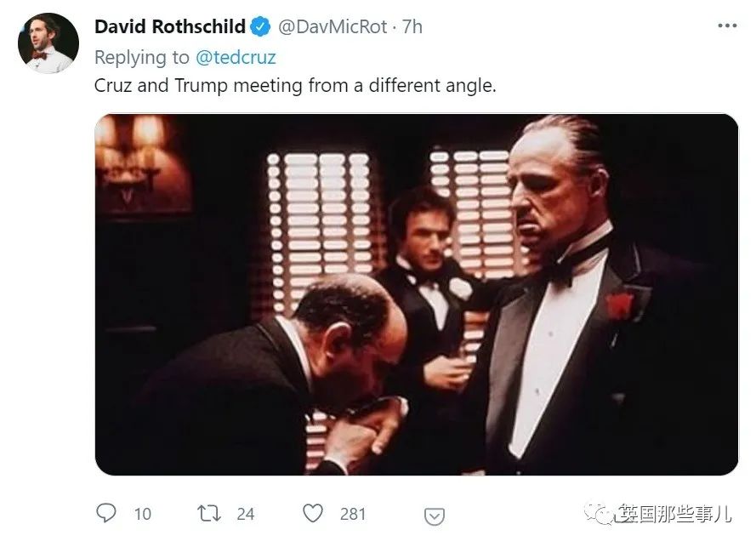Click the tweet text about Cruz and Trump
The width and height of the screenshot is (756, 547).
[295, 86]
